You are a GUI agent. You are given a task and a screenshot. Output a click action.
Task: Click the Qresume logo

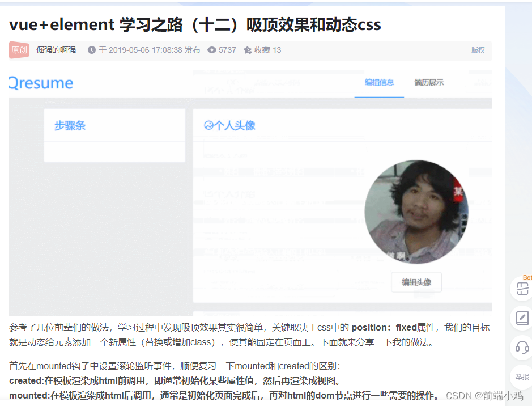(x=41, y=83)
